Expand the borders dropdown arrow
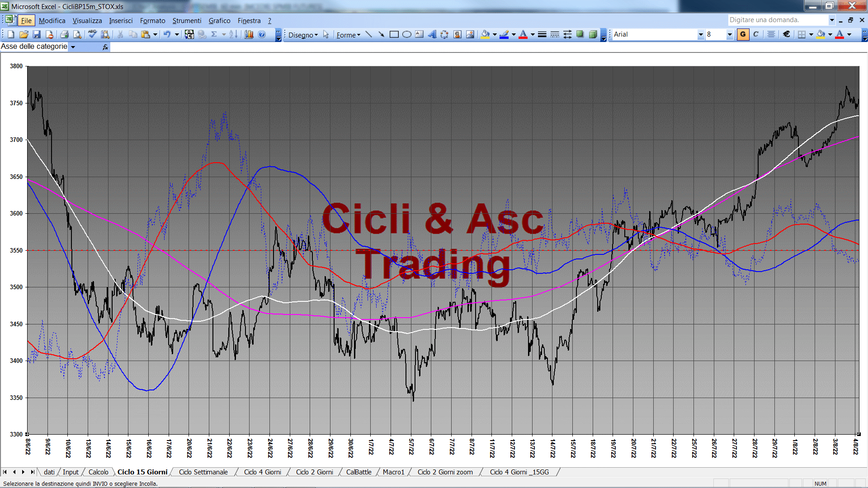 coord(811,34)
